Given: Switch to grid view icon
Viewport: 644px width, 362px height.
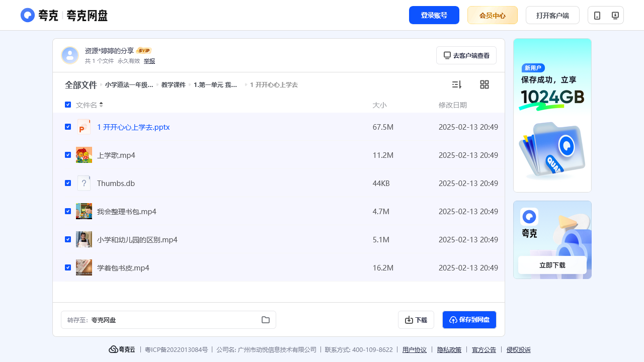Looking at the screenshot, I should [x=485, y=84].
